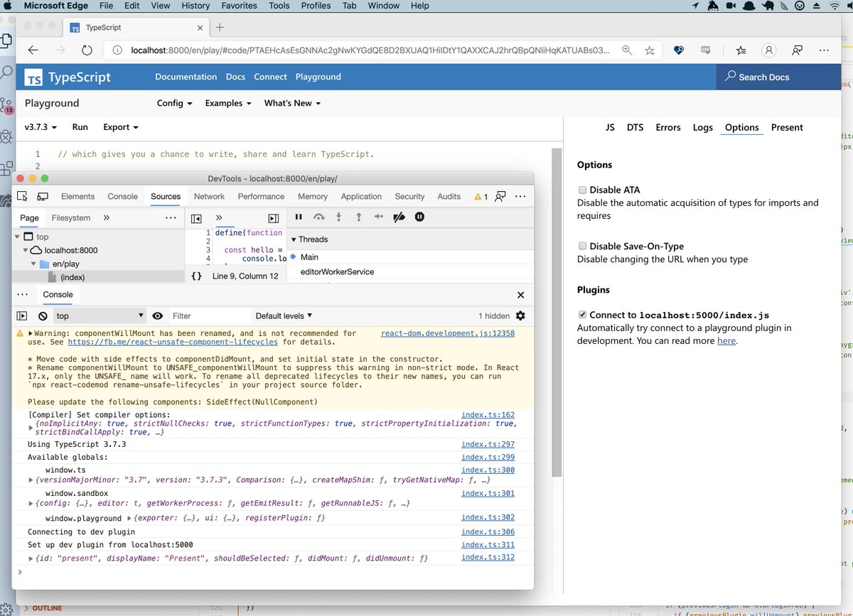Expand the window.playground object in console

click(129, 519)
